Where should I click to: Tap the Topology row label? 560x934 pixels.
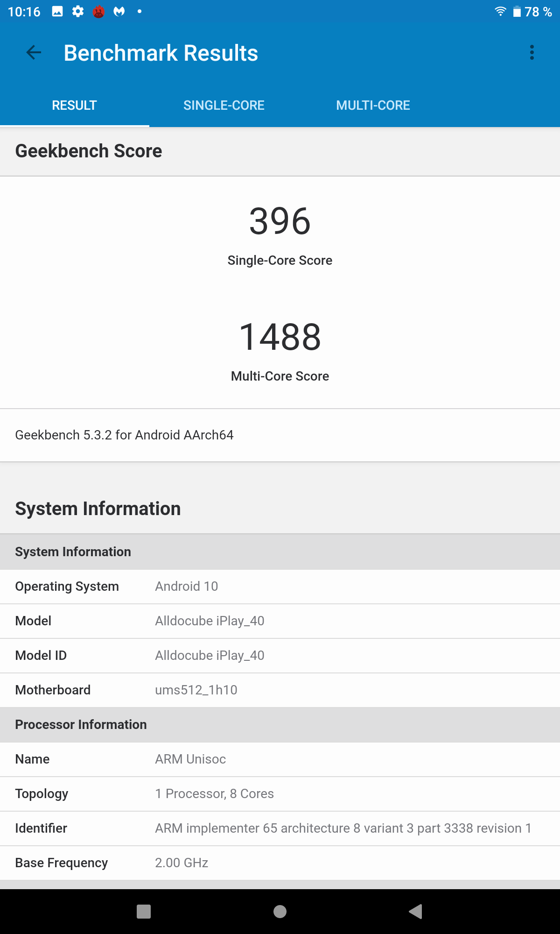42,794
